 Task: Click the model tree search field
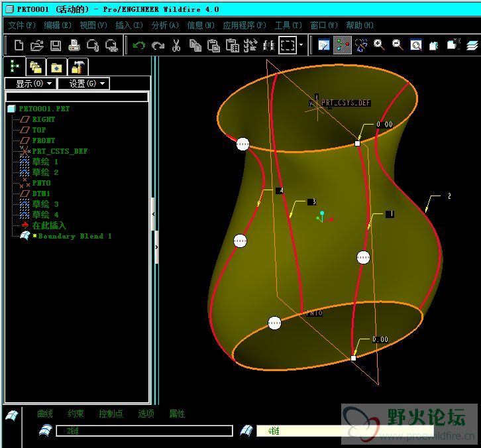coord(77,97)
